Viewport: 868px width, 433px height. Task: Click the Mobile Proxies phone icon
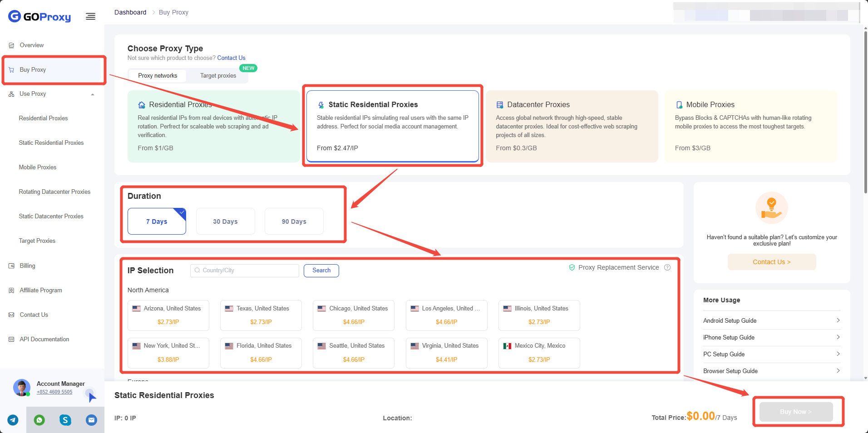pos(679,105)
